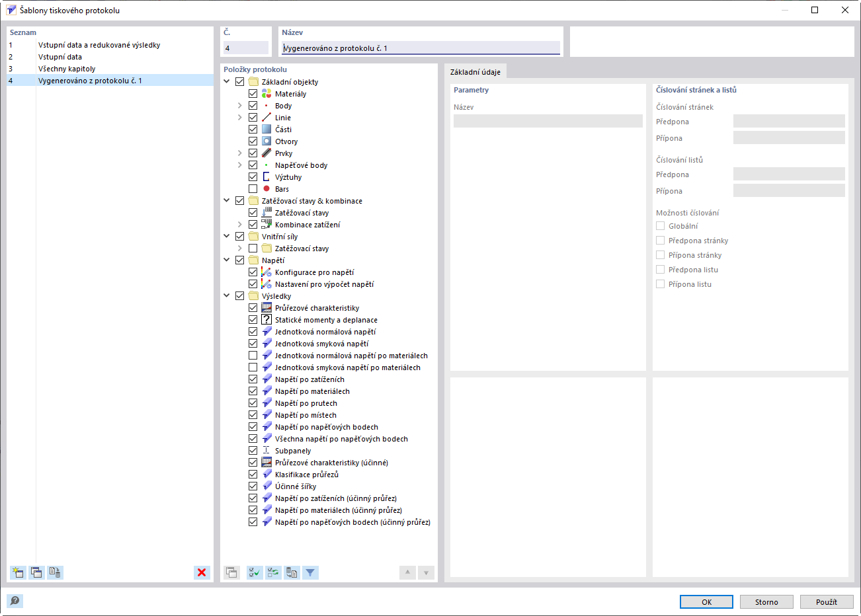
Task: Uncheck the Materiály checkbox
Action: (x=253, y=94)
